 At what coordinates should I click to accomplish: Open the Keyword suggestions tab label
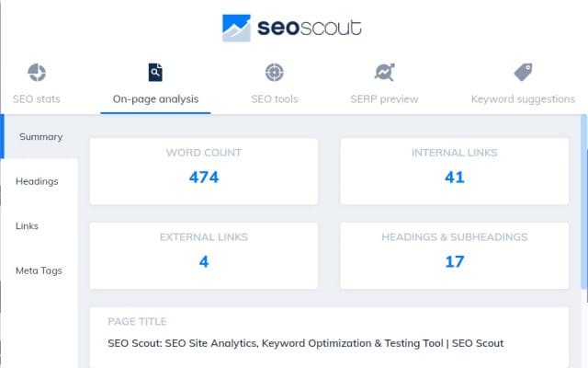click(x=523, y=99)
